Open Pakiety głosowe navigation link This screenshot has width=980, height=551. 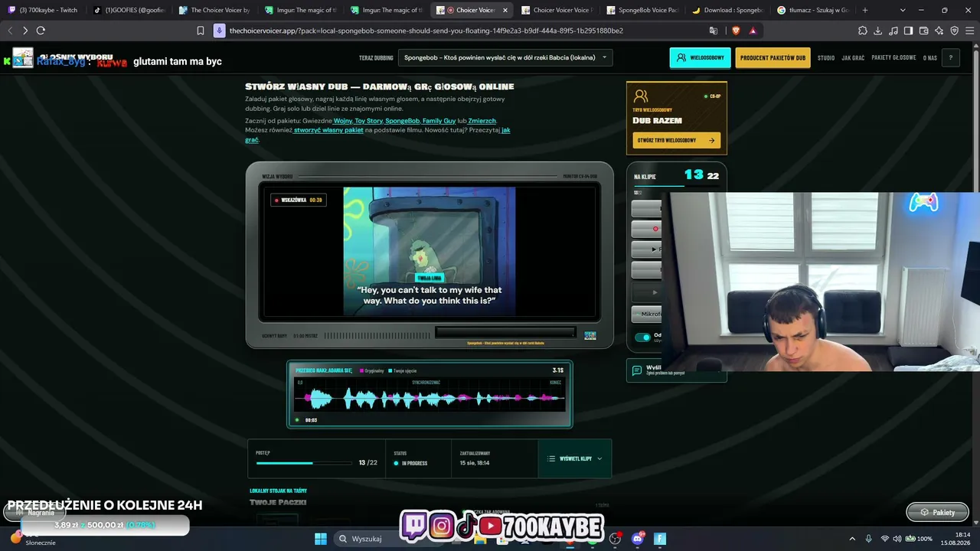click(893, 58)
